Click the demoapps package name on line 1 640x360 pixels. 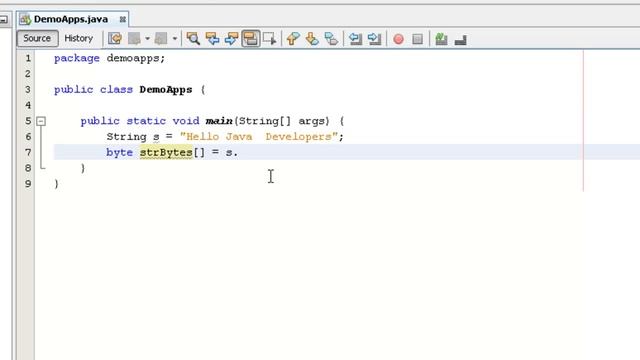tap(133, 58)
